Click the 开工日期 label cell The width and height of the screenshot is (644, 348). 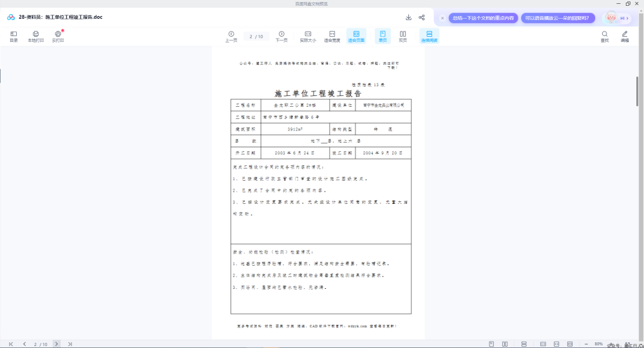(245, 152)
